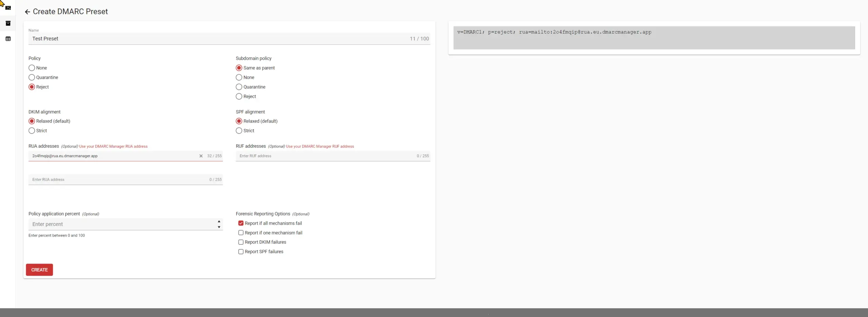Select Reject under Subdomain policy
This screenshot has height=317, width=868.
click(x=238, y=96)
